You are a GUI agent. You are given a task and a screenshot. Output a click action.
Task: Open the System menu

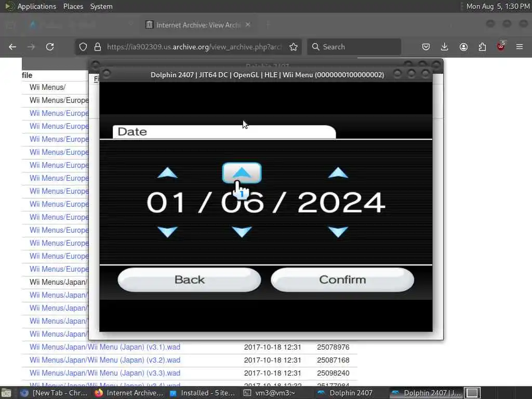tap(101, 6)
